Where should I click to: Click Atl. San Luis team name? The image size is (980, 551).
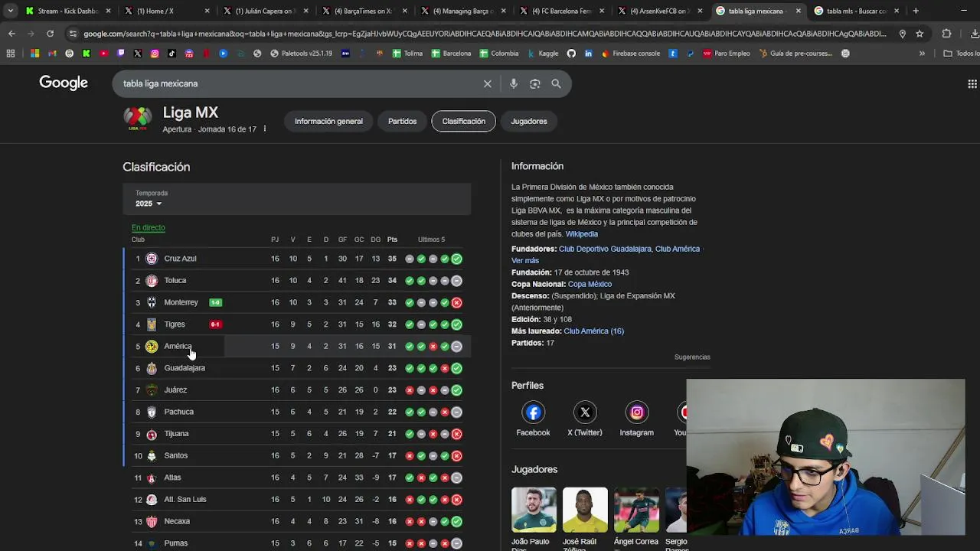(x=185, y=499)
